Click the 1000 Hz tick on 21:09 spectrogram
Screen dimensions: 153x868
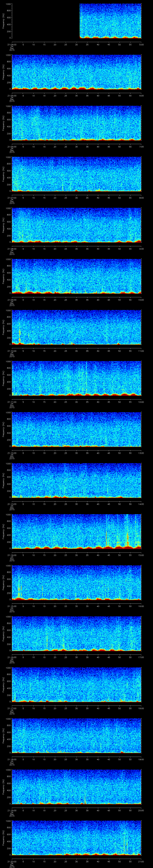(x=8, y=259)
